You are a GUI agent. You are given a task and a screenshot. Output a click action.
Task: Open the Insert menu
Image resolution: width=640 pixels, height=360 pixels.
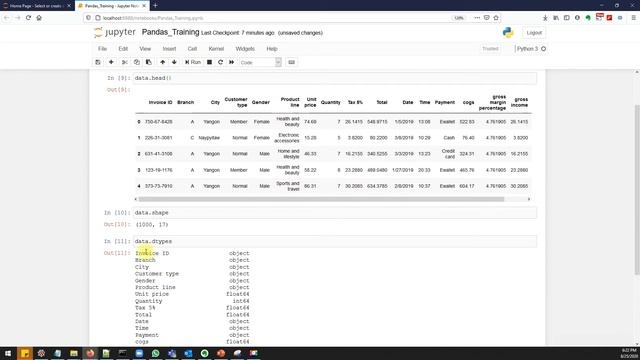[169, 49]
